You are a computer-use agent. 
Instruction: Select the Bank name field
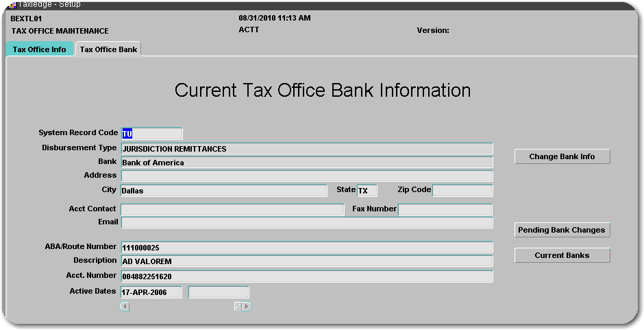coord(306,163)
